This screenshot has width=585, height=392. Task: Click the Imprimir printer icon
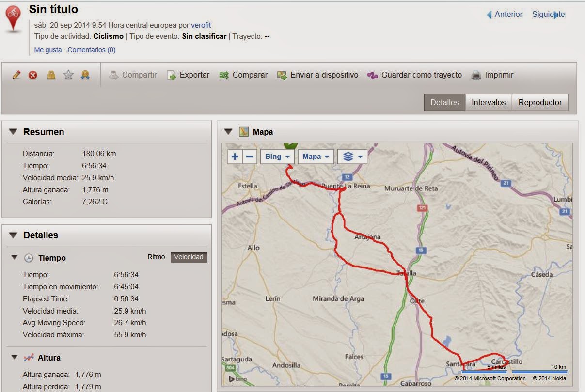coord(476,75)
